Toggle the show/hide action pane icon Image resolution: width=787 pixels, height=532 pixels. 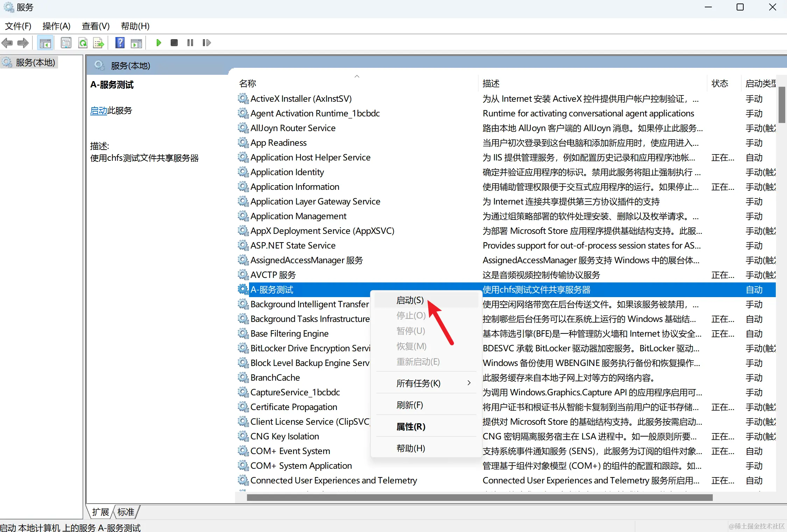tap(136, 43)
